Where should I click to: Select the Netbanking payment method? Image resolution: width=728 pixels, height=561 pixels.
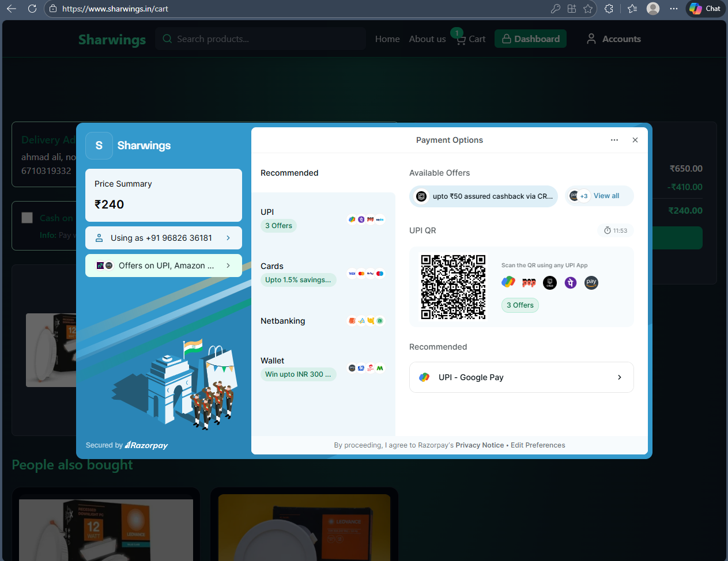point(323,321)
